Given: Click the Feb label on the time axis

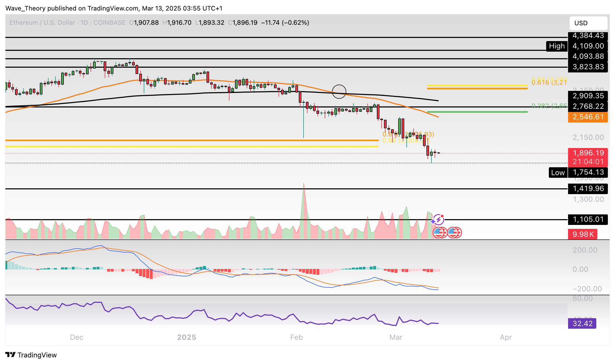Looking at the screenshot, I should tap(296, 337).
